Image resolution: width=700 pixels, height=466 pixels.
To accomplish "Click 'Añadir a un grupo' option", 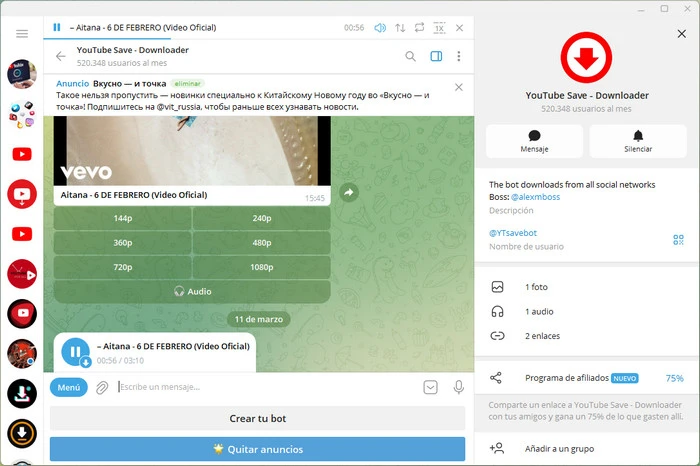I will tap(587, 449).
